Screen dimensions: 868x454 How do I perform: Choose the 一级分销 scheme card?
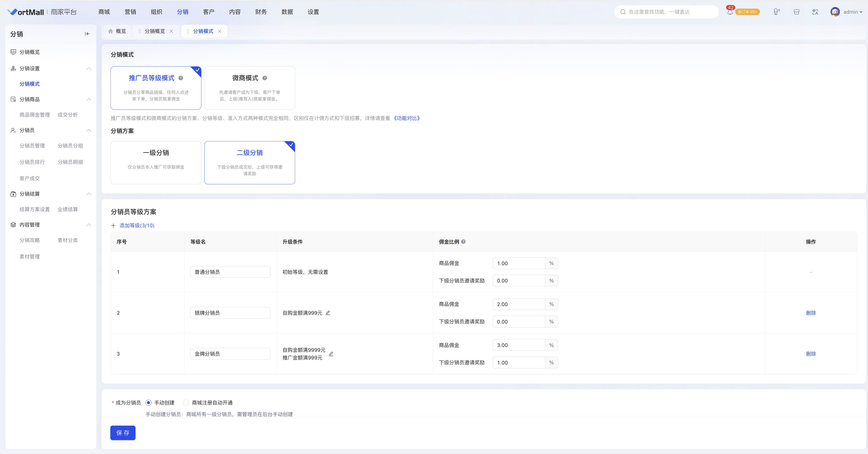(x=156, y=162)
